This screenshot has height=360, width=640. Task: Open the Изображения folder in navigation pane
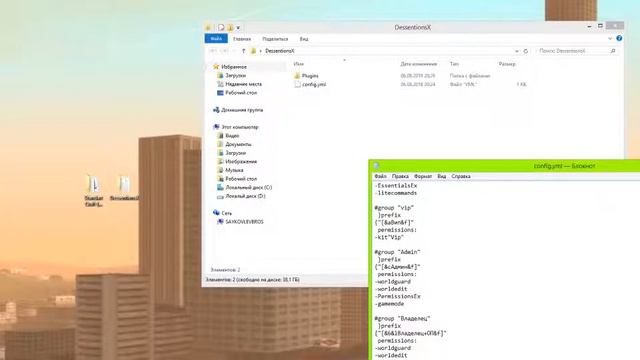[x=241, y=161]
